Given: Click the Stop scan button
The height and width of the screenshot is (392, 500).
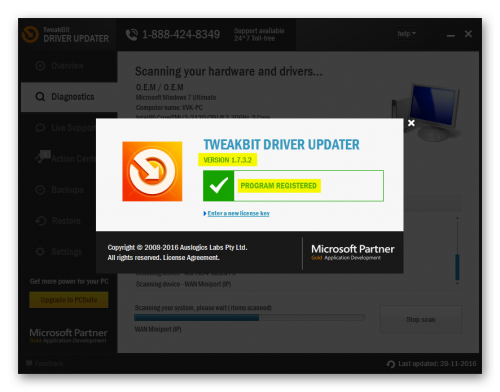Looking at the screenshot, I should (421, 319).
